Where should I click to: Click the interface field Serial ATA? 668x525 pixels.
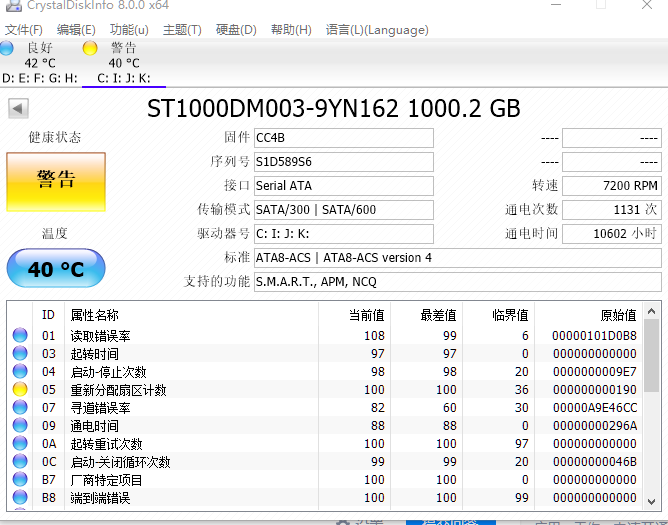pos(344,186)
